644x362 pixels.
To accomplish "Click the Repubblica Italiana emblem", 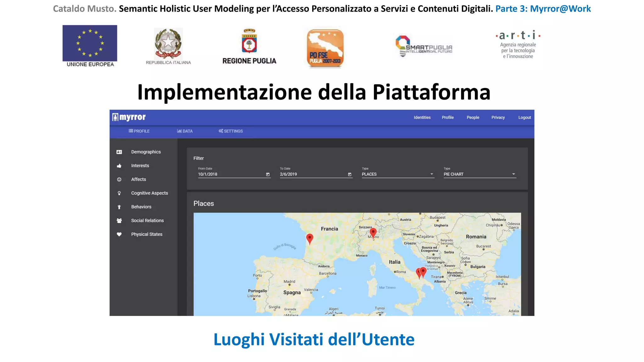I will (x=168, y=46).
